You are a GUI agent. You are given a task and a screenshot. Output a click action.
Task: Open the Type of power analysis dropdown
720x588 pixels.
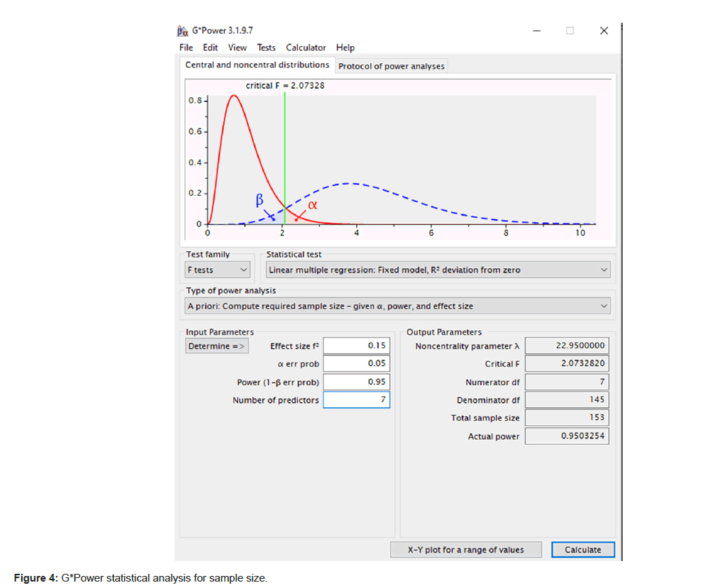coord(398,306)
